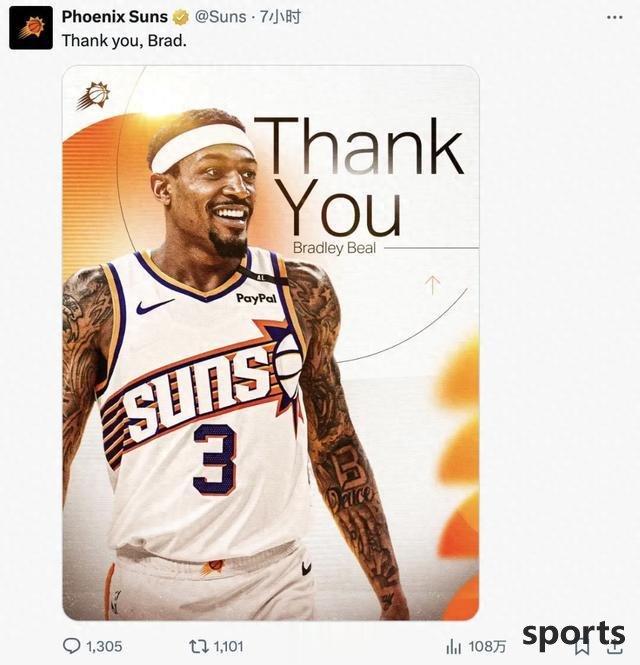The height and width of the screenshot is (665, 640).
Task: Open the view analytics bar chart icon
Action: [x=454, y=646]
